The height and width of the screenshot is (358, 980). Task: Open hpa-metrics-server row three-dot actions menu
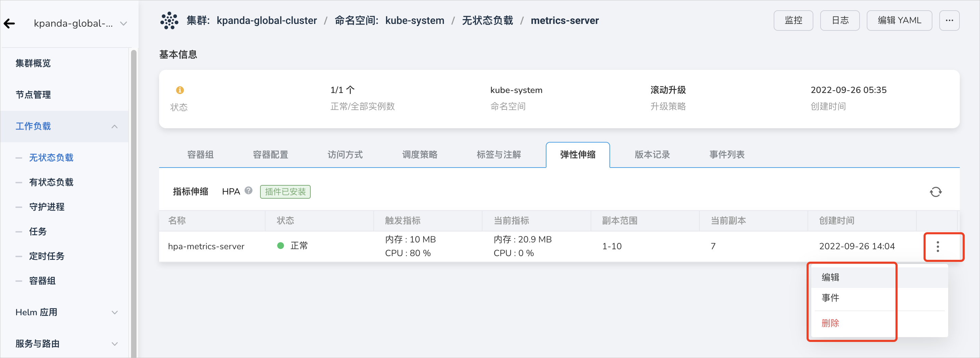[938, 247]
